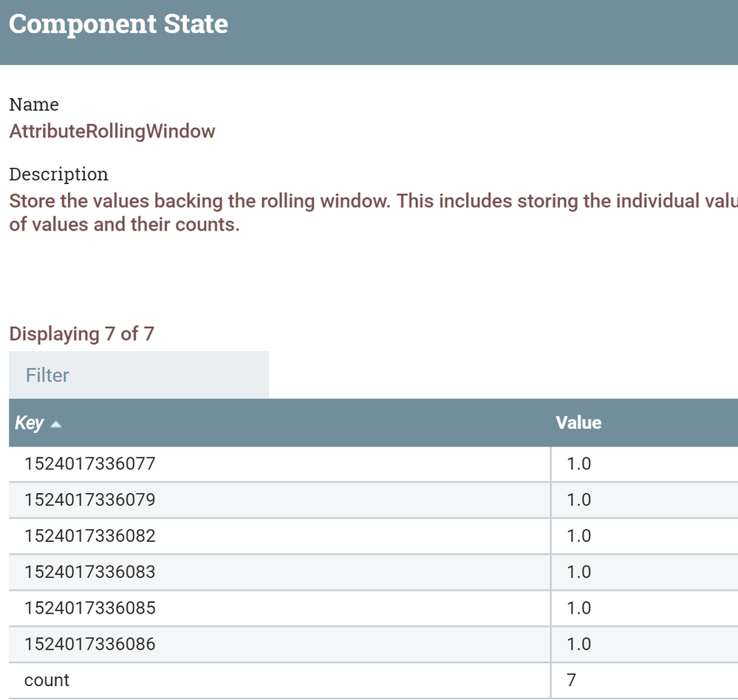Click the ascending sort arrow beside Key

click(56, 424)
